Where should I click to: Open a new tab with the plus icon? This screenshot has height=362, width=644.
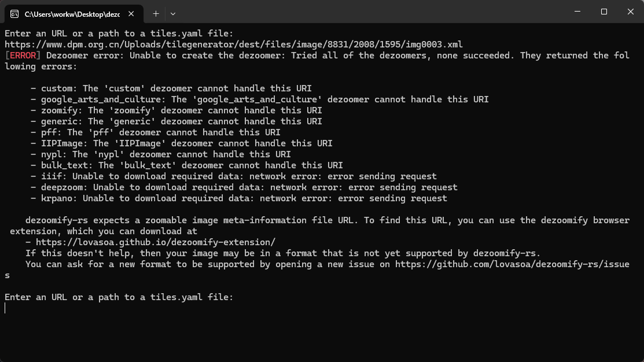(x=156, y=13)
